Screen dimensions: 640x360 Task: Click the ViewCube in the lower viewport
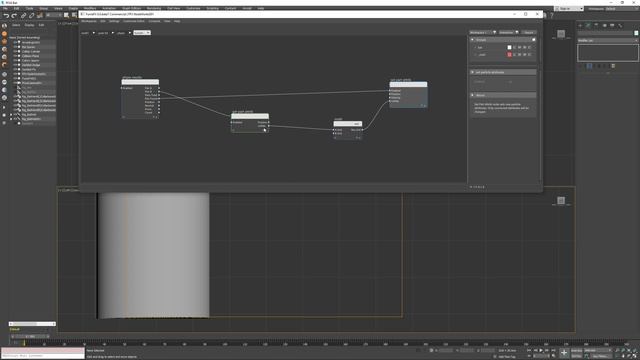pyautogui.click(x=561, y=200)
